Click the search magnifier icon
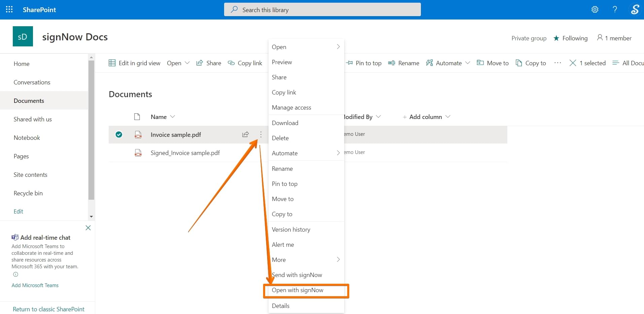This screenshot has height=314, width=644. (x=234, y=9)
